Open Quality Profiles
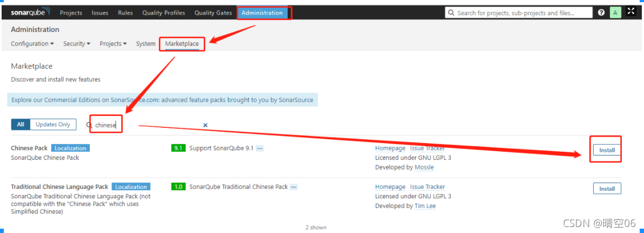The height and width of the screenshot is (233, 644). click(x=164, y=13)
